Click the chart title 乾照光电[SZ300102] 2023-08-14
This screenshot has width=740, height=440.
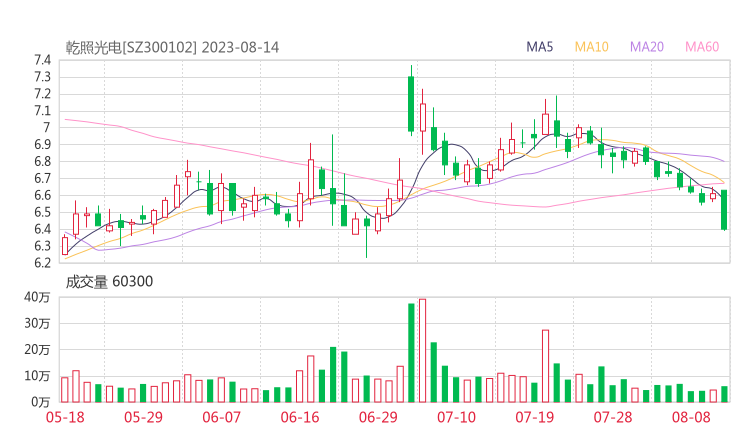pos(172,47)
